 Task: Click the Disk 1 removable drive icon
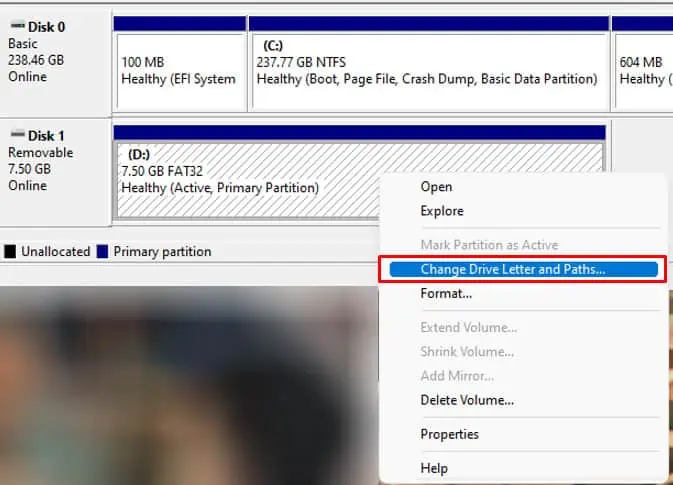coord(18,134)
